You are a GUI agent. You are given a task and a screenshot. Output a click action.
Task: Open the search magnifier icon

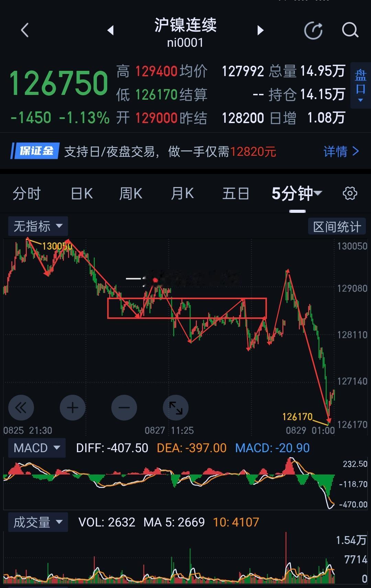click(350, 30)
